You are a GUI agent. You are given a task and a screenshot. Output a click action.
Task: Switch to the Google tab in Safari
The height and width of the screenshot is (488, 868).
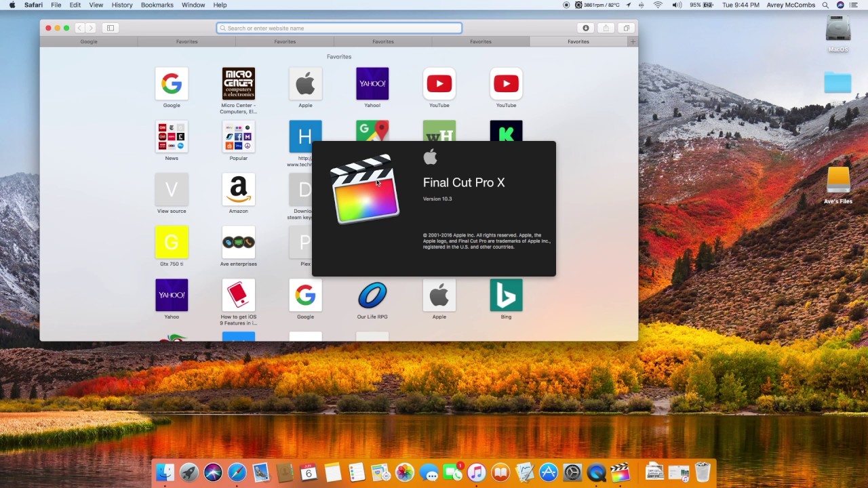[x=89, y=41]
